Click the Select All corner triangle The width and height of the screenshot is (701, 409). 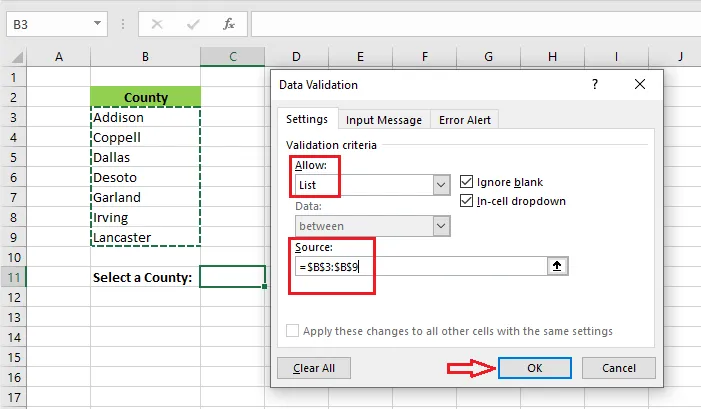(17, 57)
